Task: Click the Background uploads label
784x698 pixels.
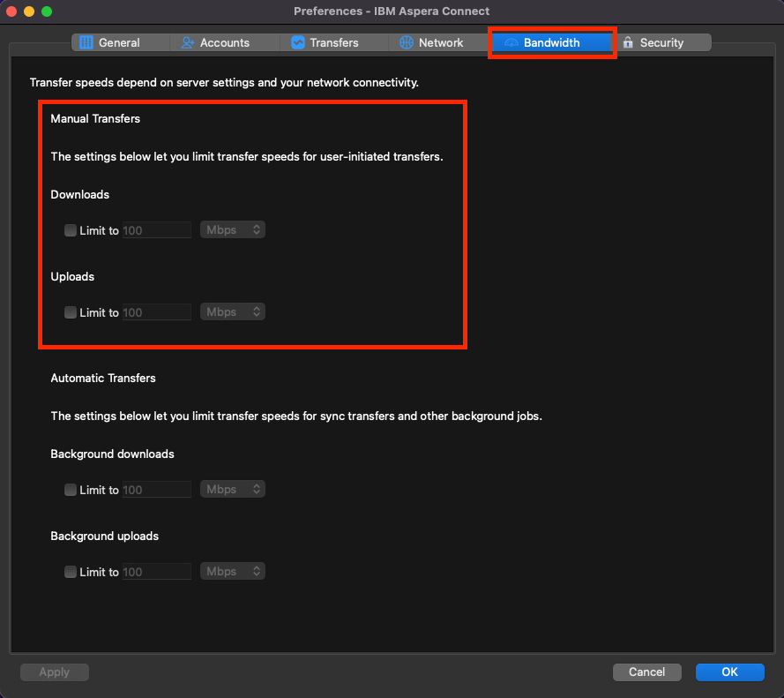Action: [104, 536]
